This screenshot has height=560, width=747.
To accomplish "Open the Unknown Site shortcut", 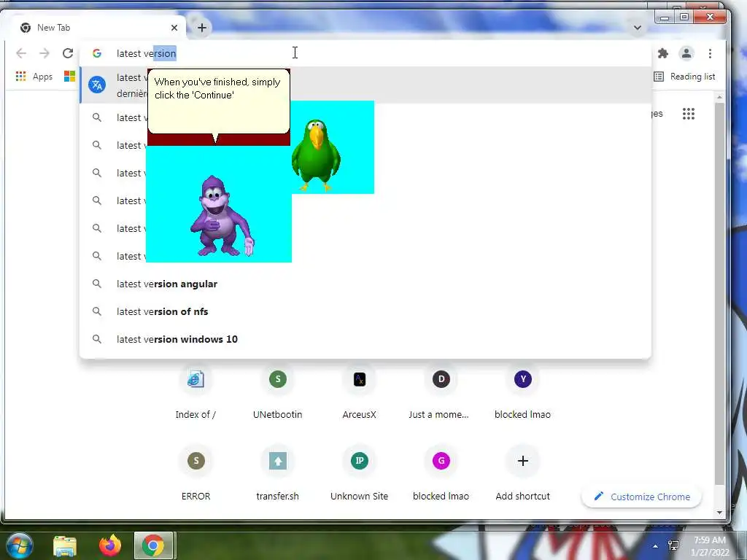I will pyautogui.click(x=360, y=474).
